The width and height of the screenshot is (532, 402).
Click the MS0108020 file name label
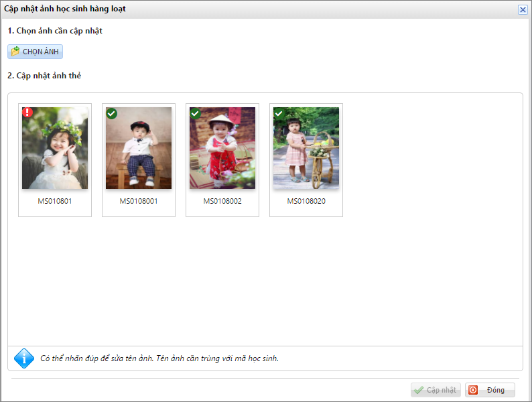coord(306,201)
